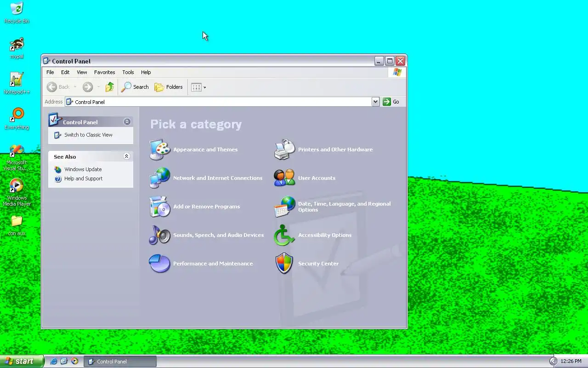The width and height of the screenshot is (588, 368).
Task: Click the Sounds, Speech, and Audio Devices text
Action: (219, 235)
